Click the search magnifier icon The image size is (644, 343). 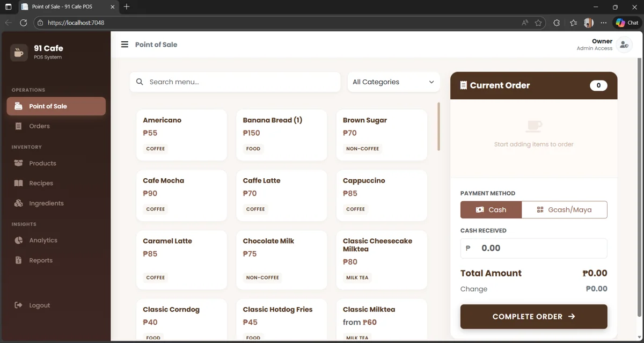[140, 82]
